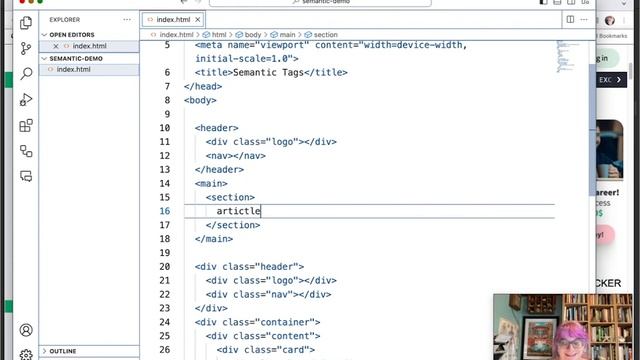Close index.html in Open Editors list
Viewport: 640px width, 360px height.
coord(56,46)
